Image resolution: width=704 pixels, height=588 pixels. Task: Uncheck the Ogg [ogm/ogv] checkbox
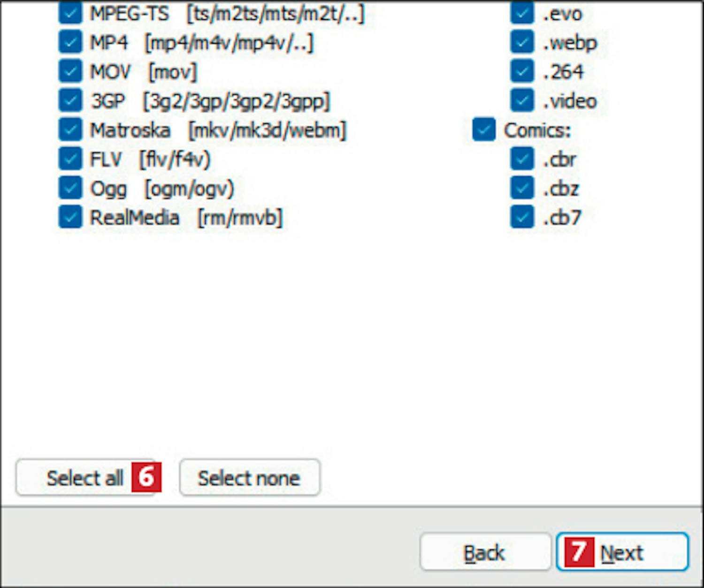pos(70,188)
